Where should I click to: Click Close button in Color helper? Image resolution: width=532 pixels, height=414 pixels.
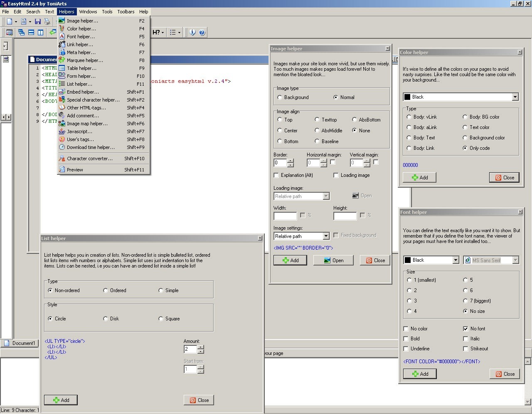(504, 178)
